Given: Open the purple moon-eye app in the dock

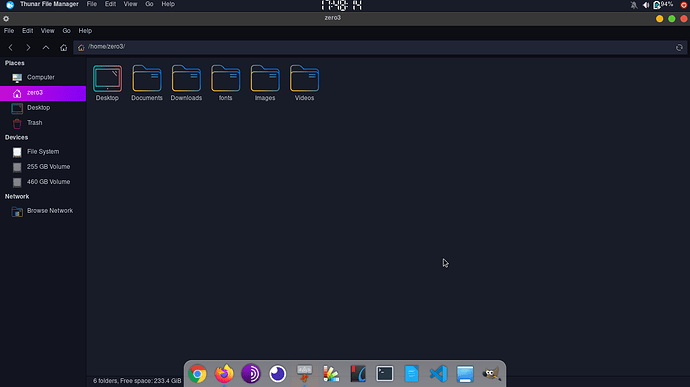Looking at the screenshot, I should point(278,374).
